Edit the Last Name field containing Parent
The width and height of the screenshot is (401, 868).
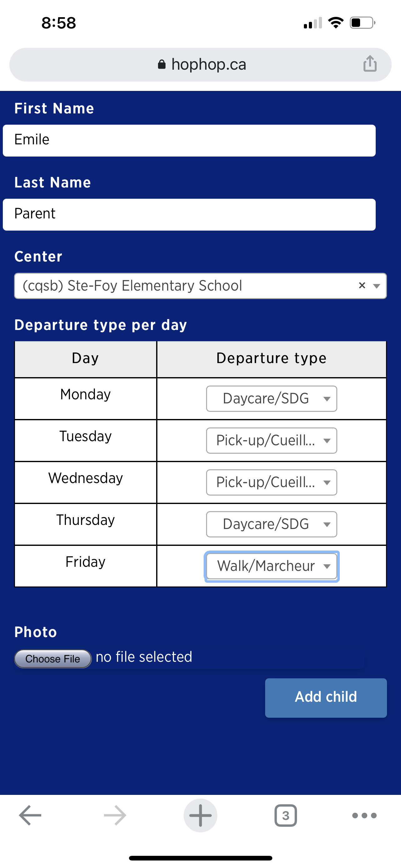click(189, 215)
